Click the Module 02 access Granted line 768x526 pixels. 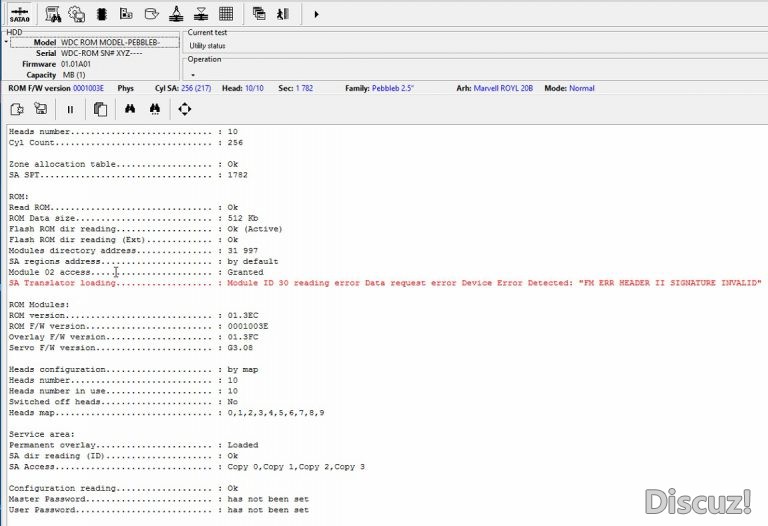click(136, 272)
